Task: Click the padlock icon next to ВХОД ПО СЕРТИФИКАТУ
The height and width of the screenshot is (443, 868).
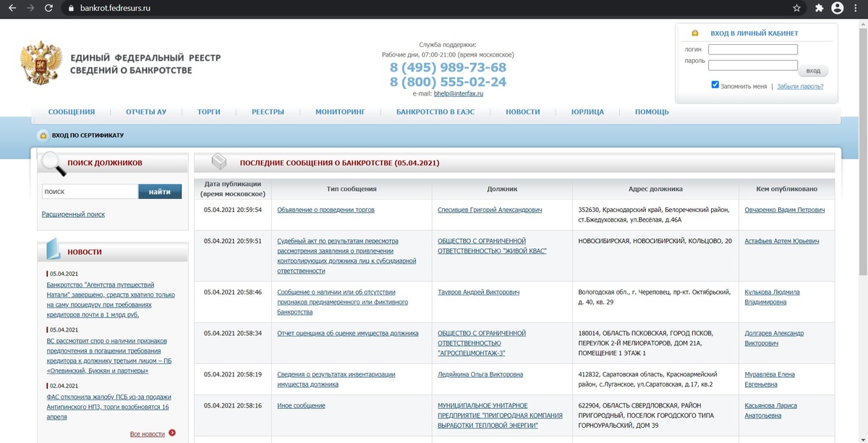Action: click(41, 135)
